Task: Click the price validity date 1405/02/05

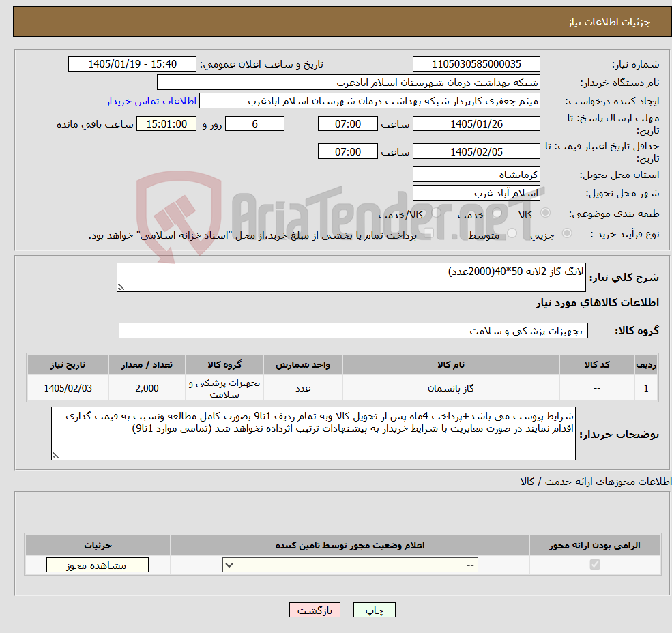Action: click(476, 151)
